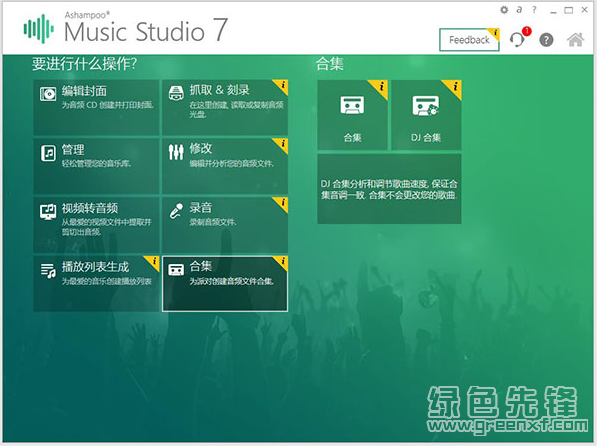
Task: Show info corner on left 合集 tile
Action: point(283,262)
